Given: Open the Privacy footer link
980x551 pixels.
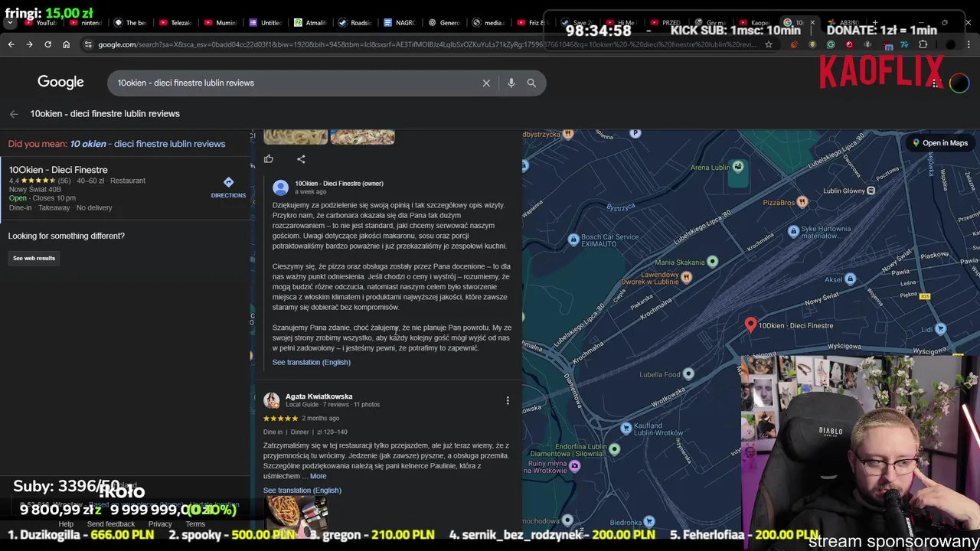Looking at the screenshot, I should (160, 524).
